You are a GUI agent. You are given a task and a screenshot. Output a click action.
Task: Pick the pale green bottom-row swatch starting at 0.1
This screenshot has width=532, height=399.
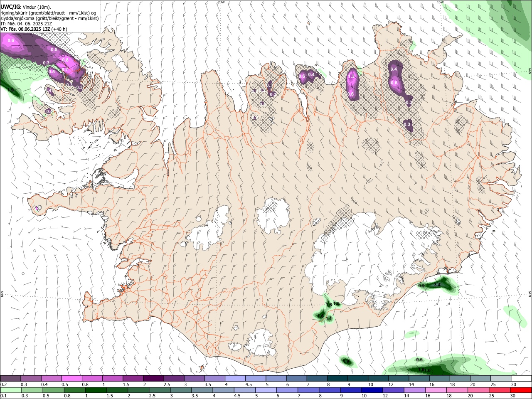pos(11,390)
